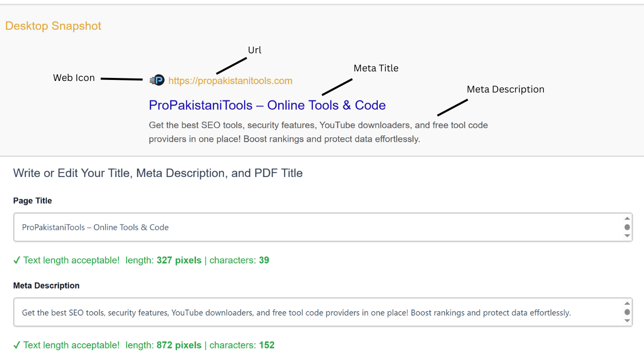Click the Page Title field scrollbar thumb
The height and width of the screenshot is (362, 644).
point(627,227)
